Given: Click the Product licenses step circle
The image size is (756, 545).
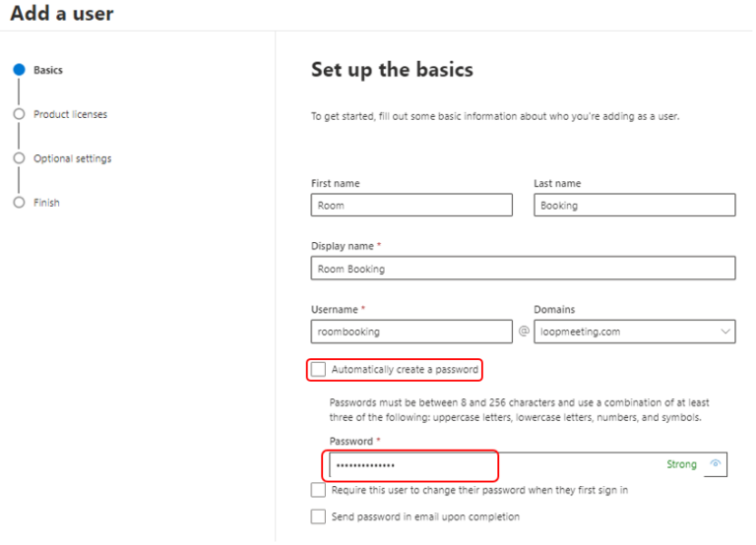Looking at the screenshot, I should (19, 114).
